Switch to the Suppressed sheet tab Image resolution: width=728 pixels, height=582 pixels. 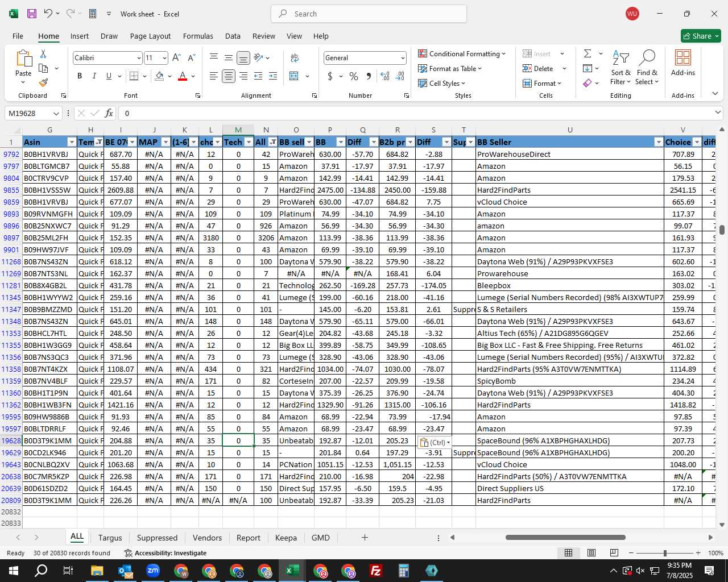(x=157, y=538)
